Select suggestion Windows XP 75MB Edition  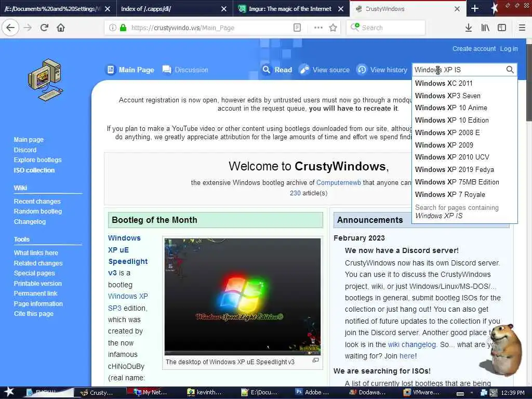[464, 182]
